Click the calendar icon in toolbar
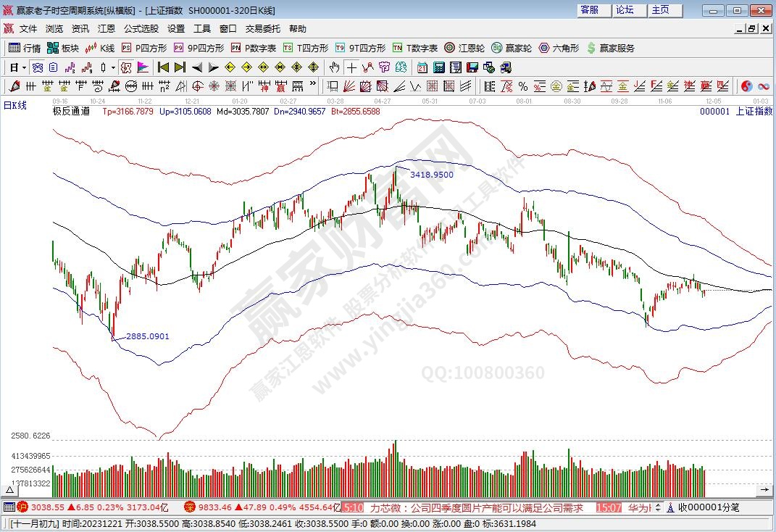The height and width of the screenshot is (532, 776). click(x=422, y=67)
